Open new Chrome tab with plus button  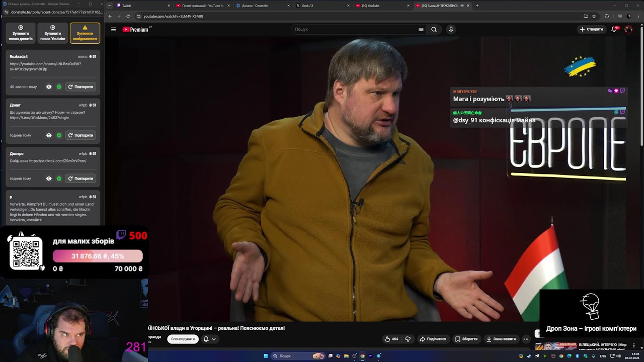pos(477,6)
